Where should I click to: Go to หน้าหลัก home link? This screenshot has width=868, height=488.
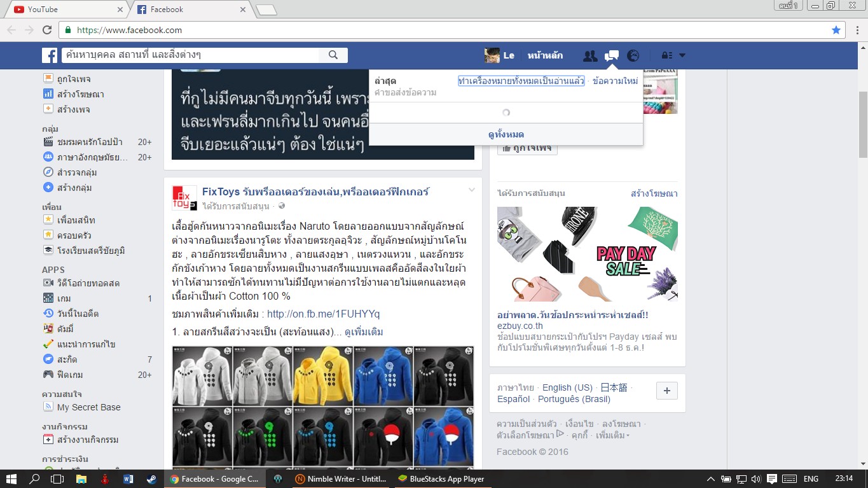[x=545, y=55]
